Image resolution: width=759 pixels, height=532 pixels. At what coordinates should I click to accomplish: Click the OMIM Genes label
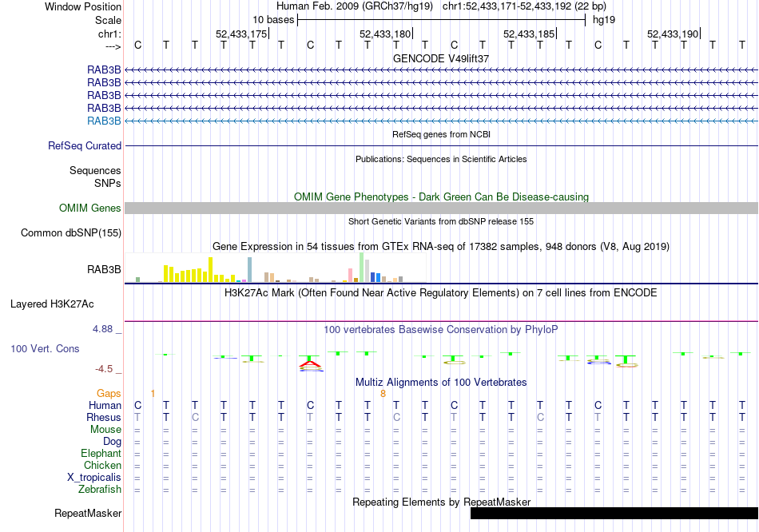coord(90,208)
